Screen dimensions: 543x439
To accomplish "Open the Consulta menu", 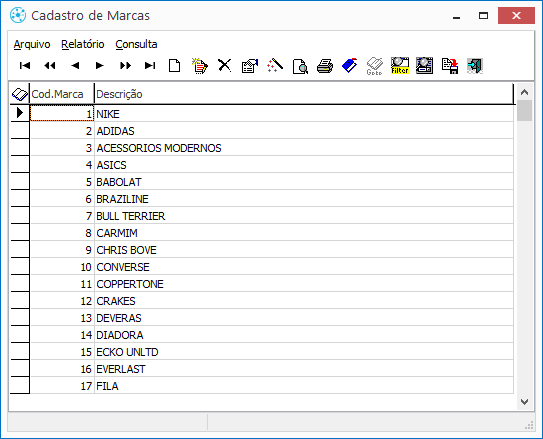I will pos(136,44).
